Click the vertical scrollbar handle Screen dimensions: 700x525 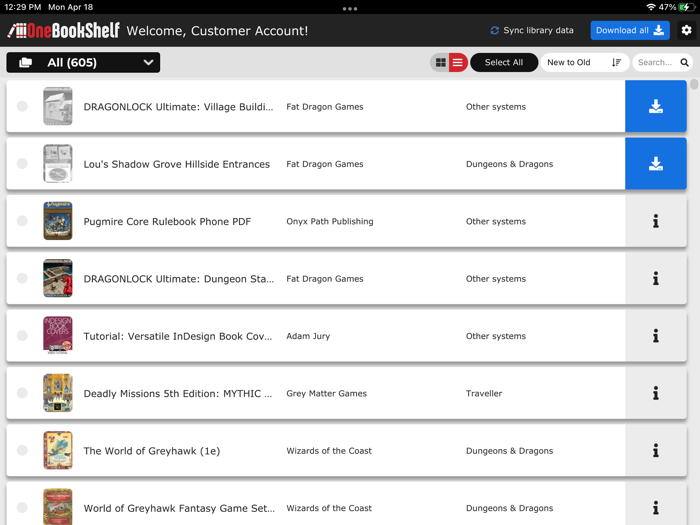[694, 84]
